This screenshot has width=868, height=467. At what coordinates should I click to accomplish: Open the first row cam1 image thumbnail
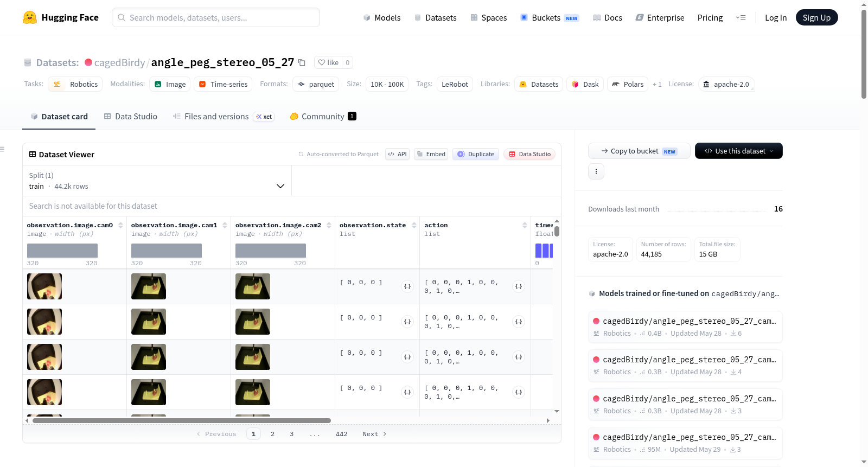(x=149, y=286)
